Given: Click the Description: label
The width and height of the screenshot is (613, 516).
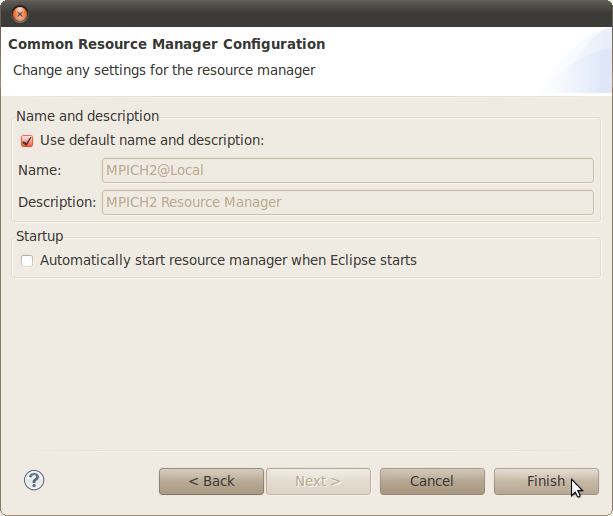Looking at the screenshot, I should tap(57, 202).
